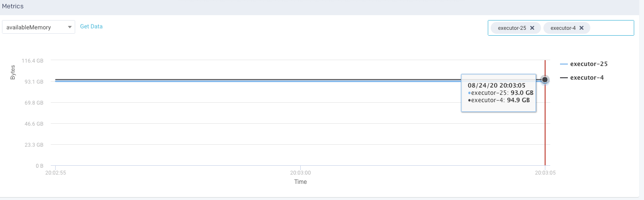Click the 116.4 GB y-axis label

33,61
